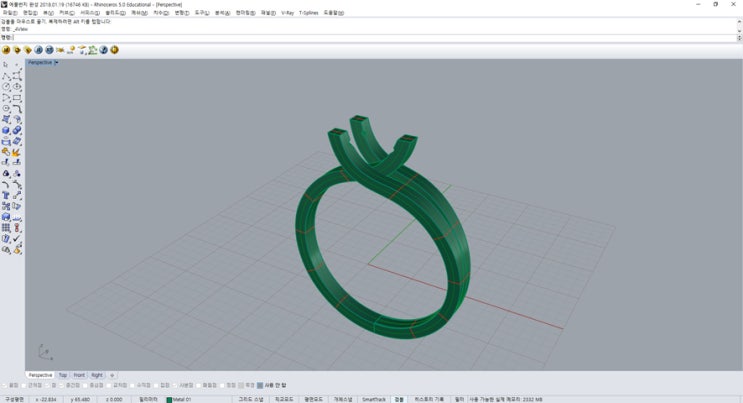
Task: Select the Surface from corner points tool
Action: [6, 119]
